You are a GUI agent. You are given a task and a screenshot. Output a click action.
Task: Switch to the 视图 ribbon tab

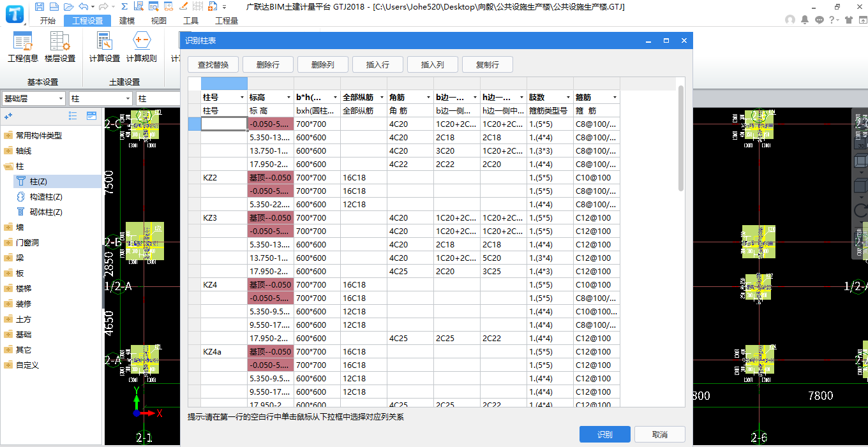tap(159, 20)
